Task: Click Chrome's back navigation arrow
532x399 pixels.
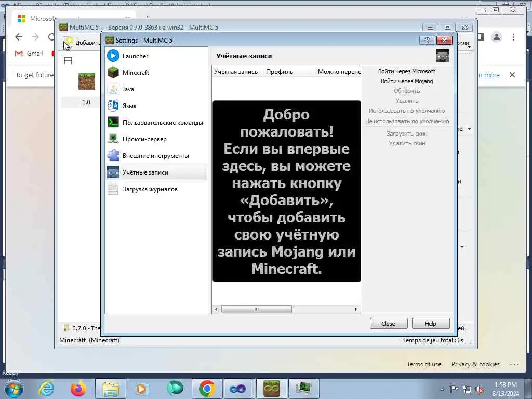Action: click(19, 37)
